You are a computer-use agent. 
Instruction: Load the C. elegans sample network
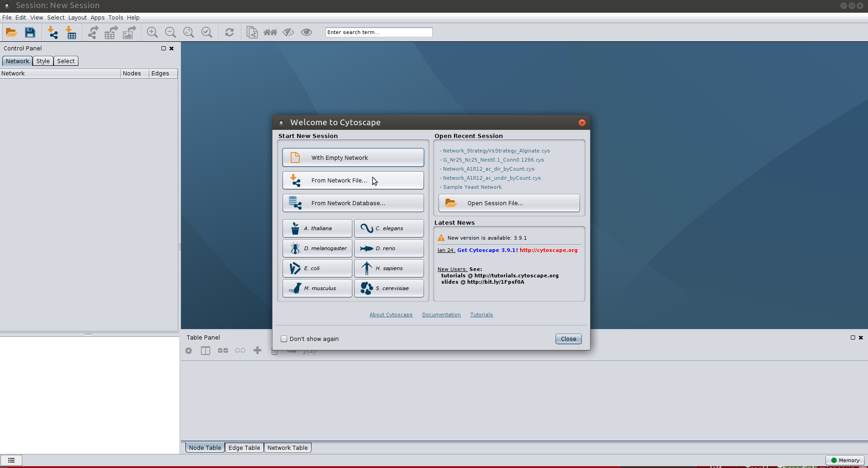pyautogui.click(x=389, y=228)
